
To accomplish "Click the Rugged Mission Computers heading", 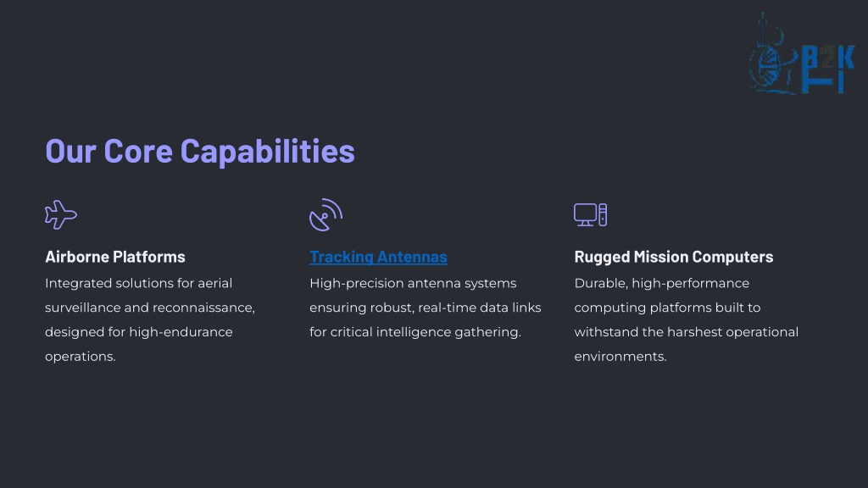I will (674, 257).
